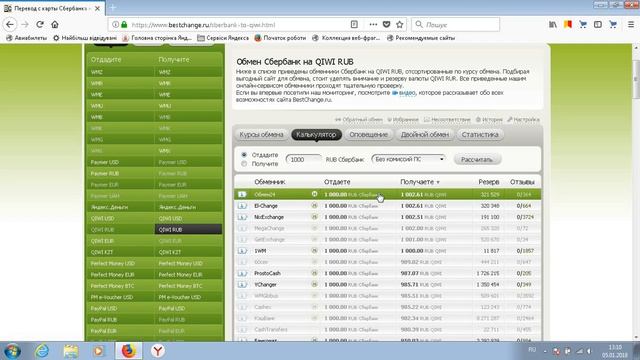Select the Получаете radio button
The image size is (640, 360).
point(244,164)
